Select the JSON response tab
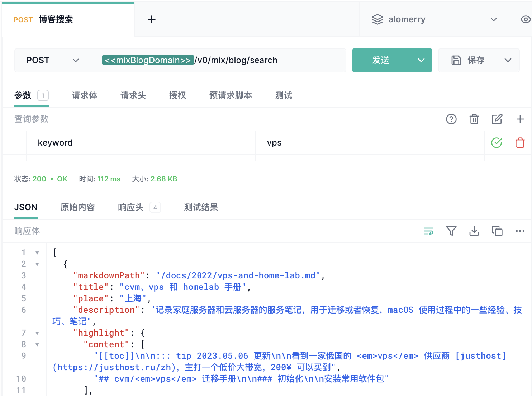The height and width of the screenshot is (396, 532). pos(26,207)
